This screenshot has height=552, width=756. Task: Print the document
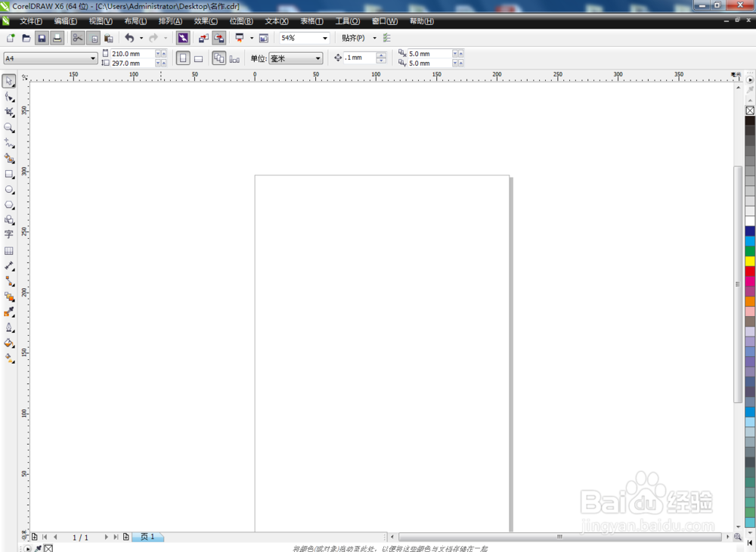[x=57, y=38]
